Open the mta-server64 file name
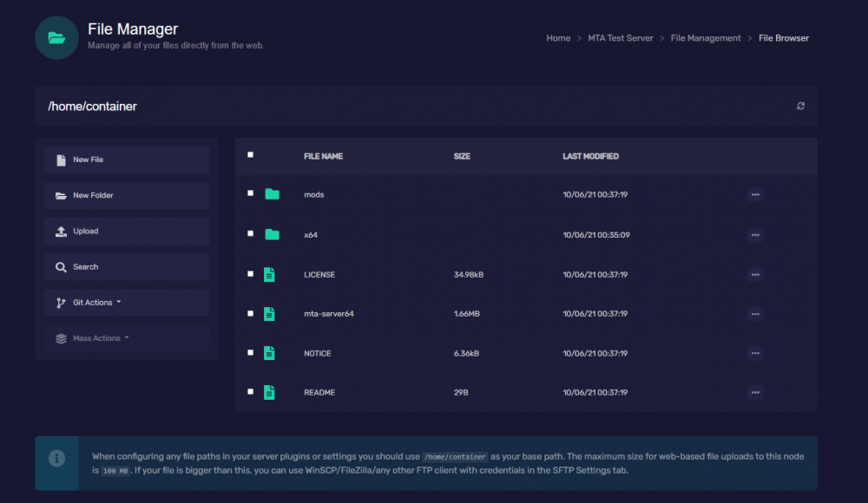The image size is (868, 503). click(328, 314)
